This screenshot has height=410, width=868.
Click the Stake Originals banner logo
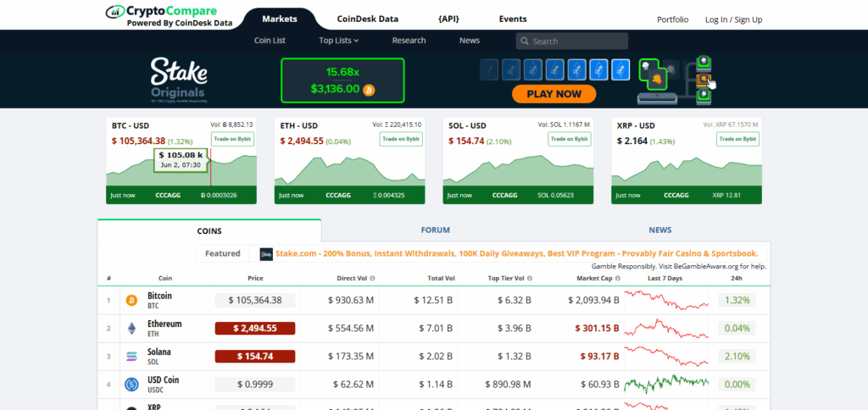coord(178,80)
